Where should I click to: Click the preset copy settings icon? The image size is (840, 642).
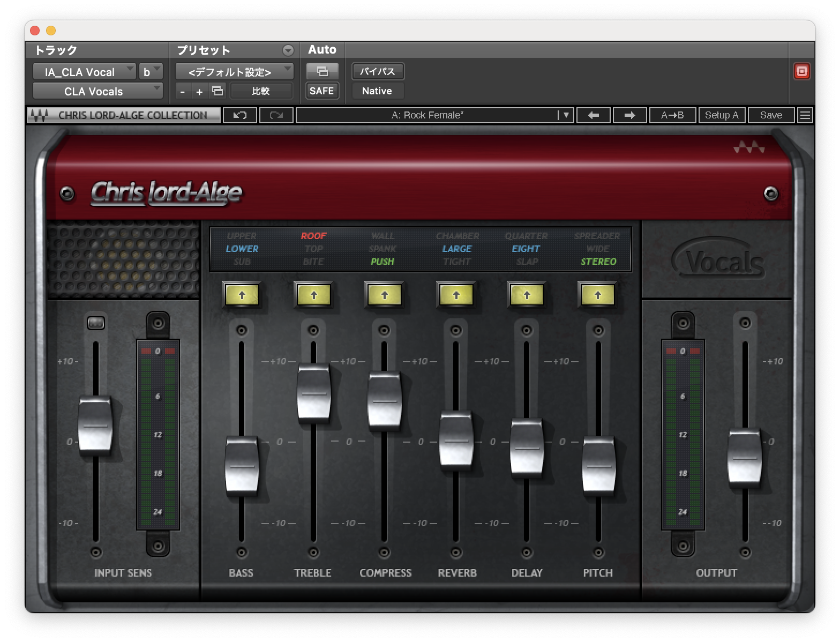(217, 91)
